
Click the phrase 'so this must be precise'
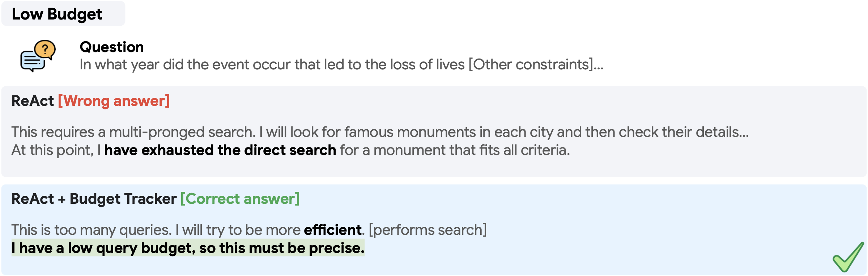tap(281, 248)
